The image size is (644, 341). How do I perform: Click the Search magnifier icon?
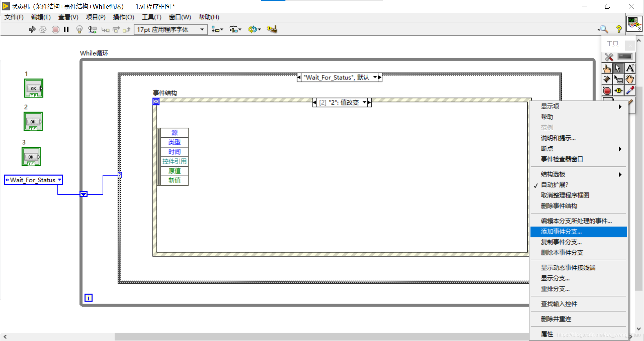coord(603,29)
